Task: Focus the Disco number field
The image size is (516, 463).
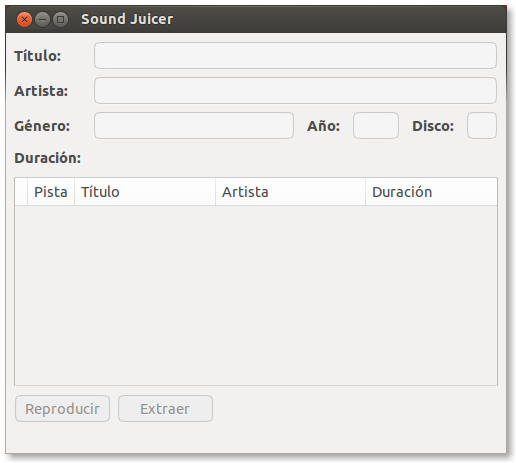Action: point(482,125)
